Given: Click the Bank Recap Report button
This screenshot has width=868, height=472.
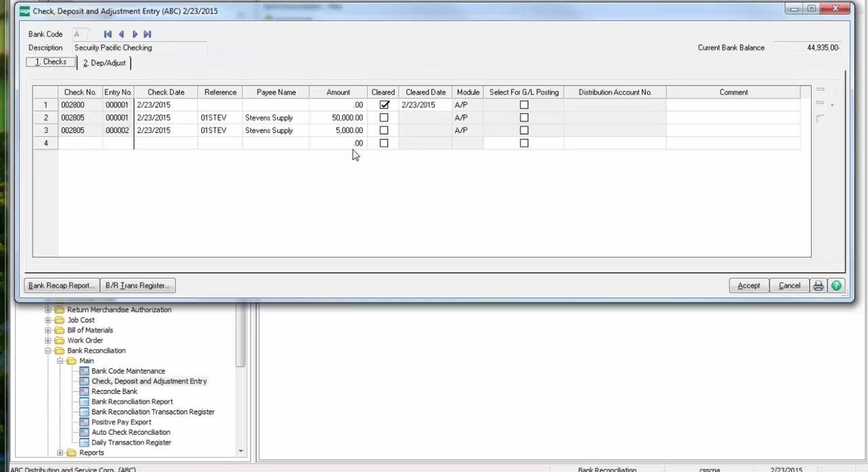Looking at the screenshot, I should [62, 286].
